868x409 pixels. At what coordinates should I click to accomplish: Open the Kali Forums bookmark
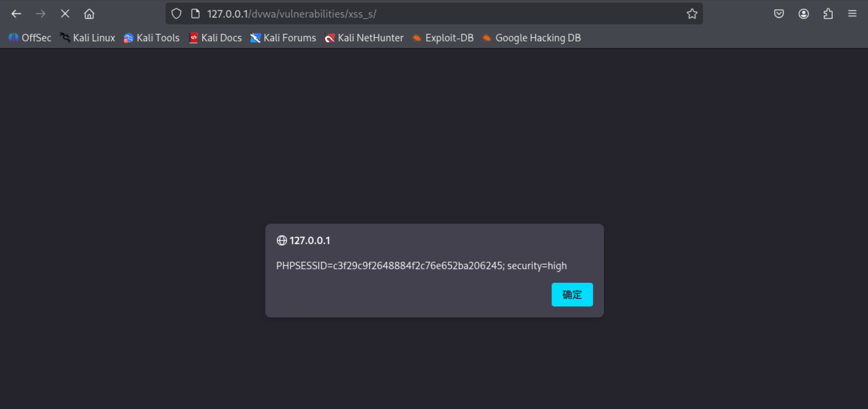point(283,38)
